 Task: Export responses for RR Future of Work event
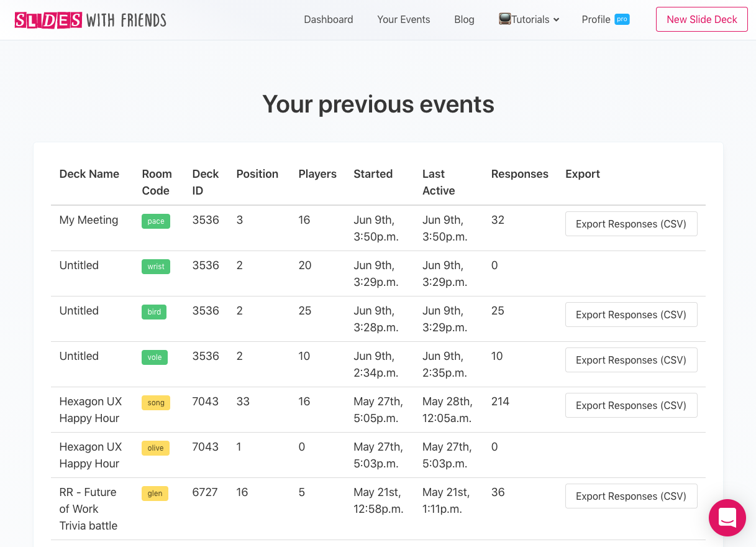631,496
